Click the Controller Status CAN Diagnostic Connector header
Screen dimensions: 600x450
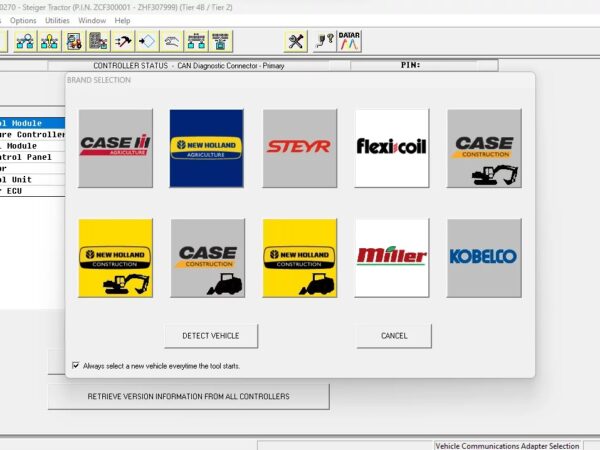click(189, 66)
